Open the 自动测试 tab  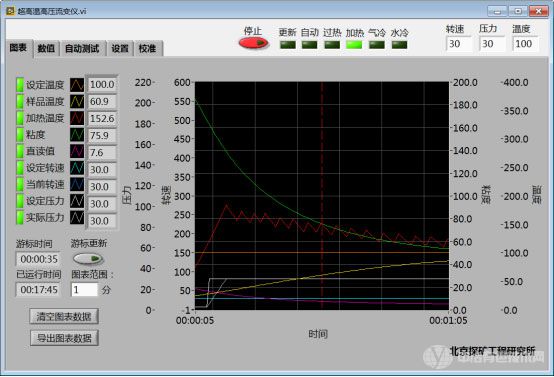pyautogui.click(x=82, y=48)
